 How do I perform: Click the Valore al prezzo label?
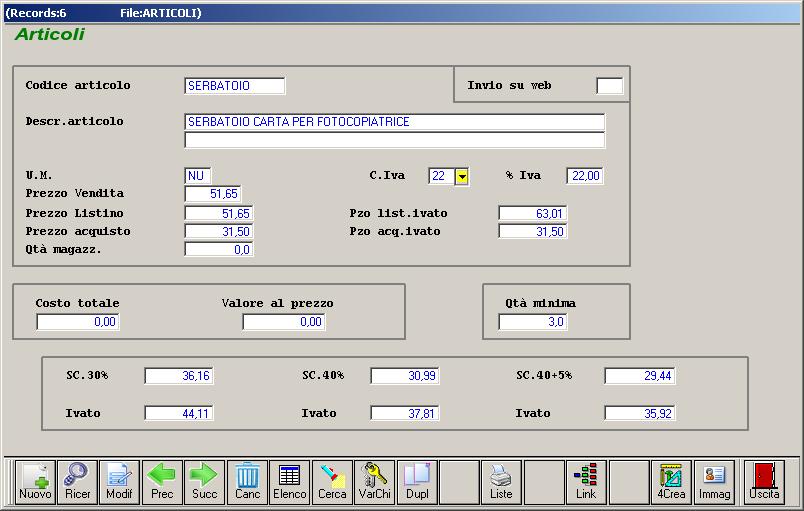(277, 303)
